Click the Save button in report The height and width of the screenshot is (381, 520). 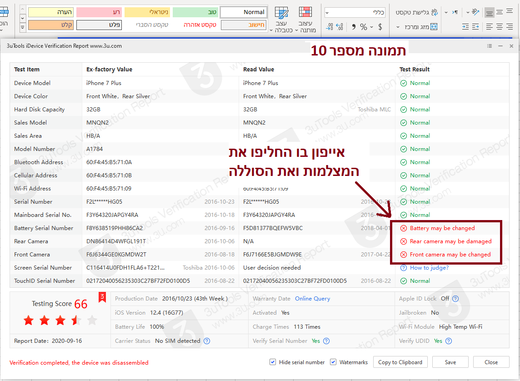coord(450,362)
